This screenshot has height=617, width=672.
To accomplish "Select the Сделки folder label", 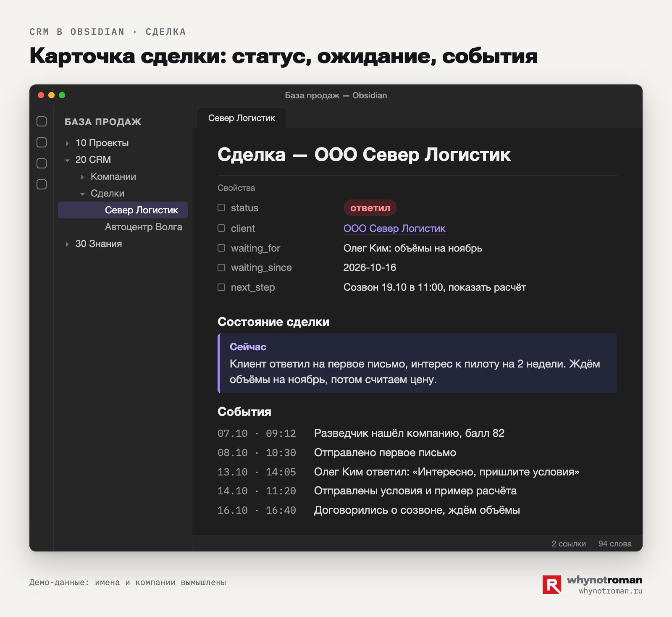I will (108, 193).
